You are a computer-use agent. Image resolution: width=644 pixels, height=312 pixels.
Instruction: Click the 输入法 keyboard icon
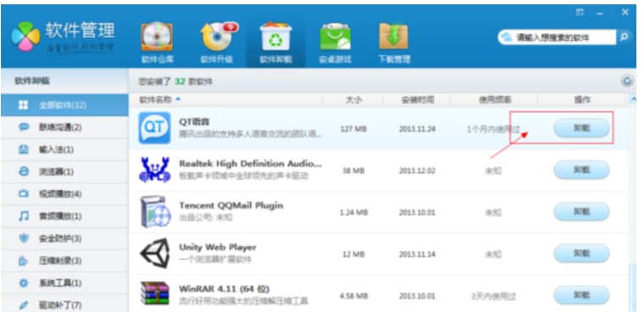click(24, 149)
